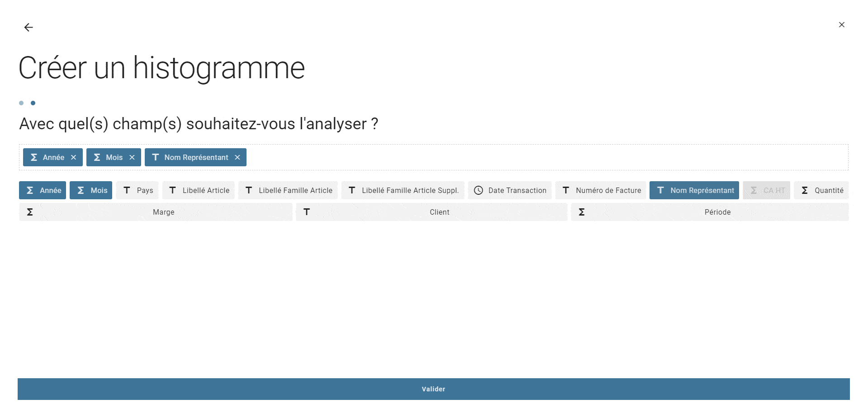
Task: Toggle the Nom Représentant field button
Action: tap(694, 190)
